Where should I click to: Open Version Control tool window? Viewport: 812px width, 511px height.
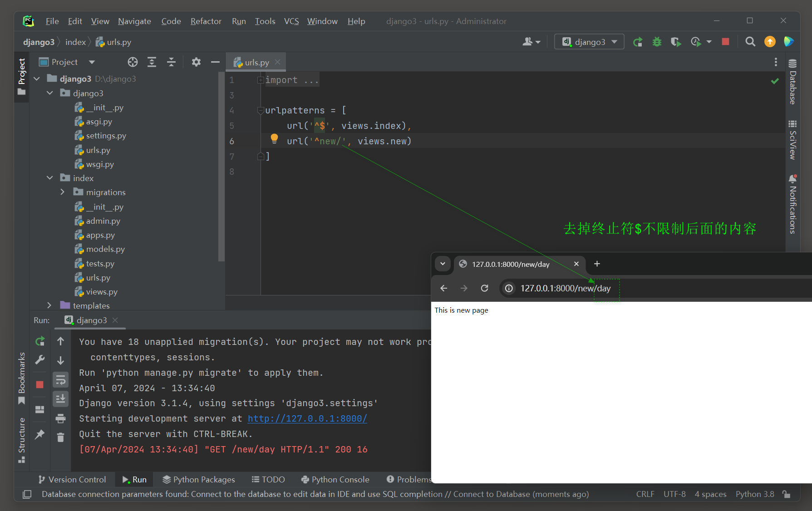tap(72, 480)
